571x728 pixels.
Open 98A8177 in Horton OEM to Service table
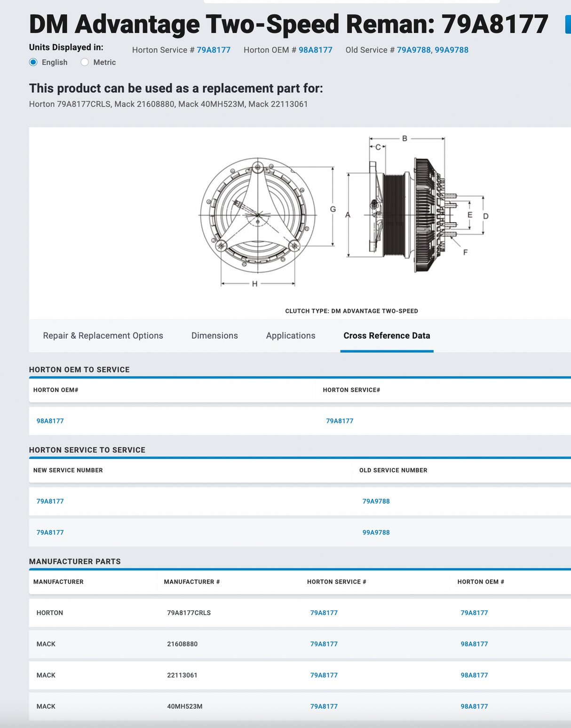pos(50,421)
